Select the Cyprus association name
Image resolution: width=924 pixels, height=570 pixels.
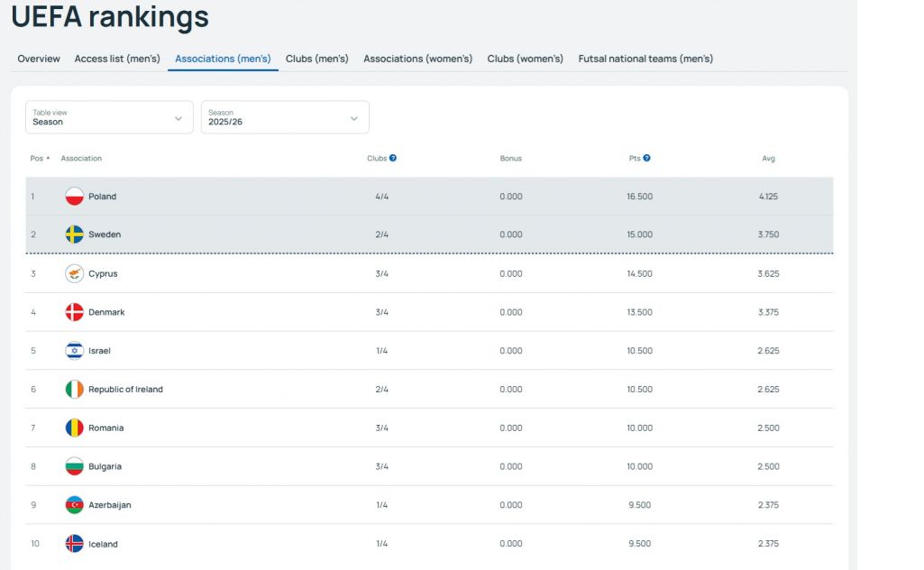tap(103, 273)
